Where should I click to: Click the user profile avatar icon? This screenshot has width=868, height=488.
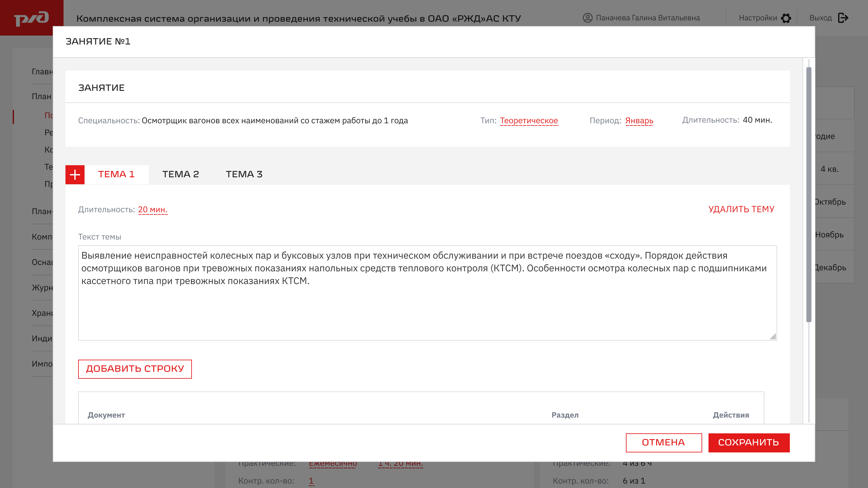coord(587,18)
